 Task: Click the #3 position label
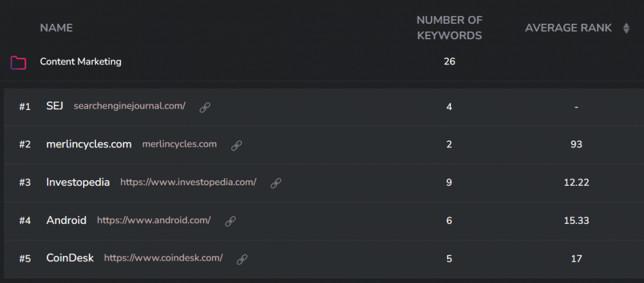(x=24, y=183)
